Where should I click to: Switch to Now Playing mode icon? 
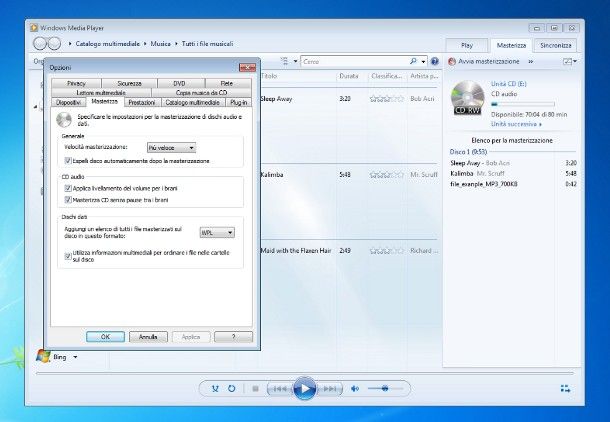(x=565, y=388)
